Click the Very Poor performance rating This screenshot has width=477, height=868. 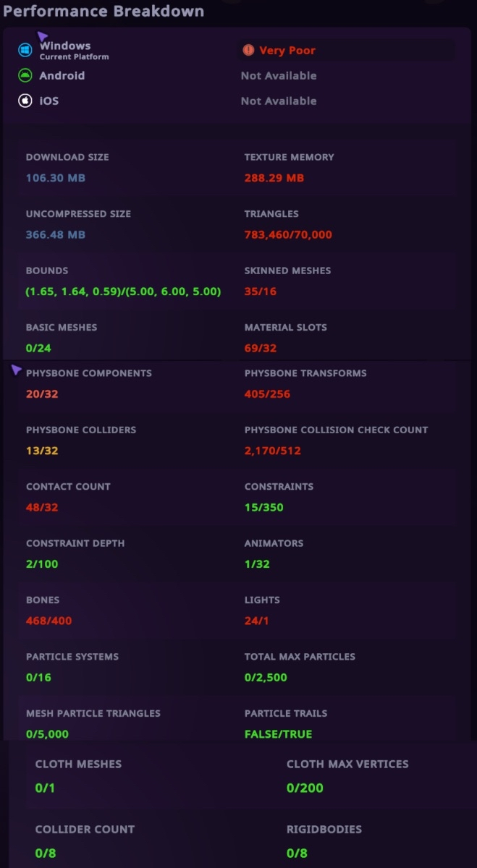[287, 50]
